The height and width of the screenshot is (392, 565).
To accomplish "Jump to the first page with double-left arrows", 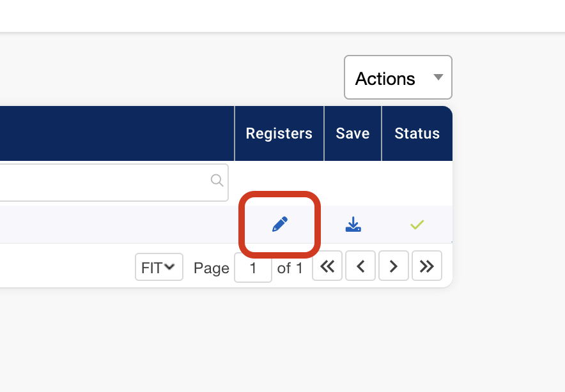I will (327, 267).
